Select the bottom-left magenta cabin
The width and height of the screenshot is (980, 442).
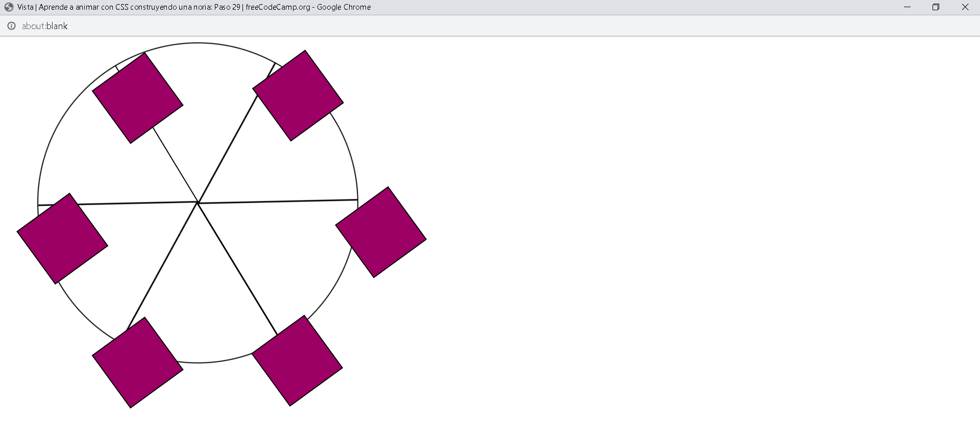[137, 362]
